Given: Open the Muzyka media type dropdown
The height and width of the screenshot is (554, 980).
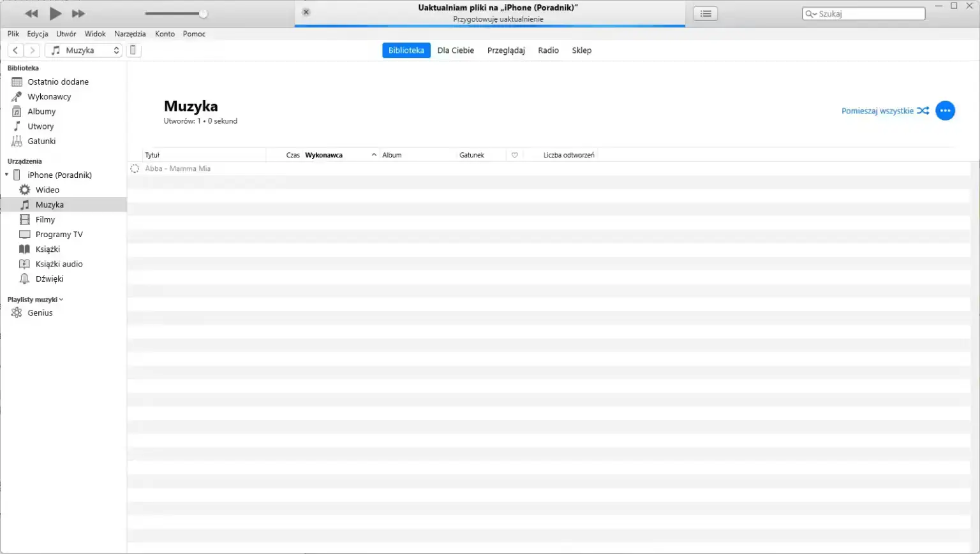Looking at the screenshot, I should 84,50.
